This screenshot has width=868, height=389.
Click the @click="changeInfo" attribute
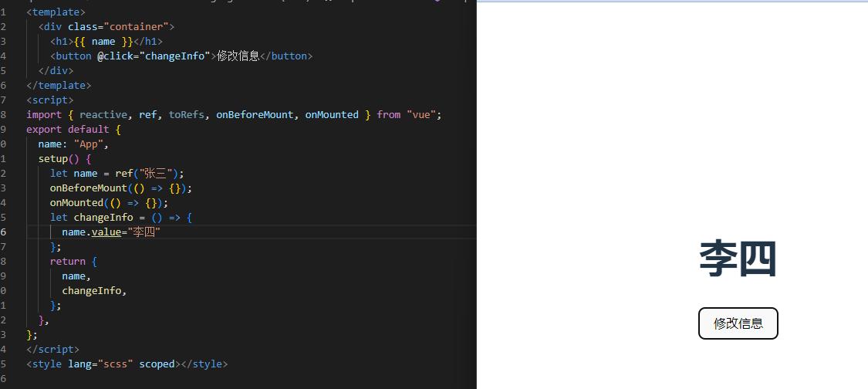pyautogui.click(x=154, y=56)
